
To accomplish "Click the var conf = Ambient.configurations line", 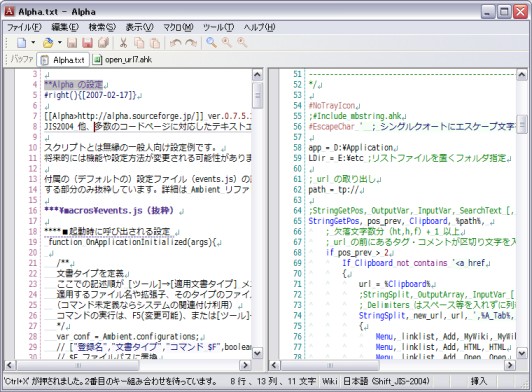I will tap(127, 337).
